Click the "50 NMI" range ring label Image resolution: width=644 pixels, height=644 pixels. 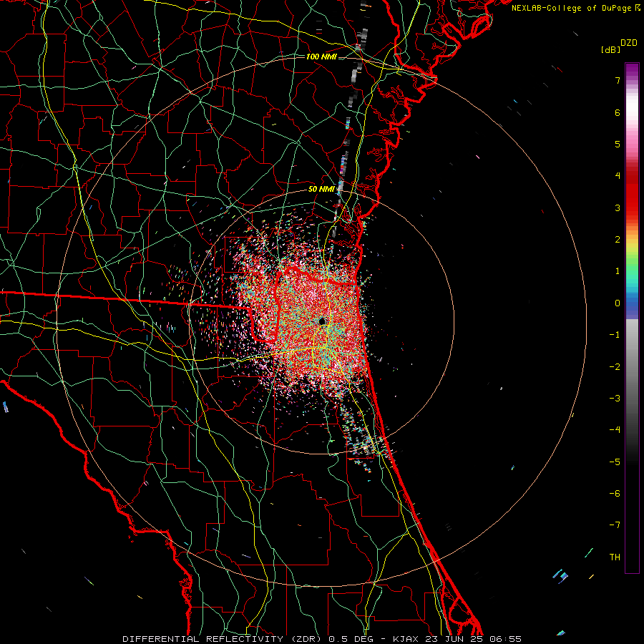(x=321, y=189)
